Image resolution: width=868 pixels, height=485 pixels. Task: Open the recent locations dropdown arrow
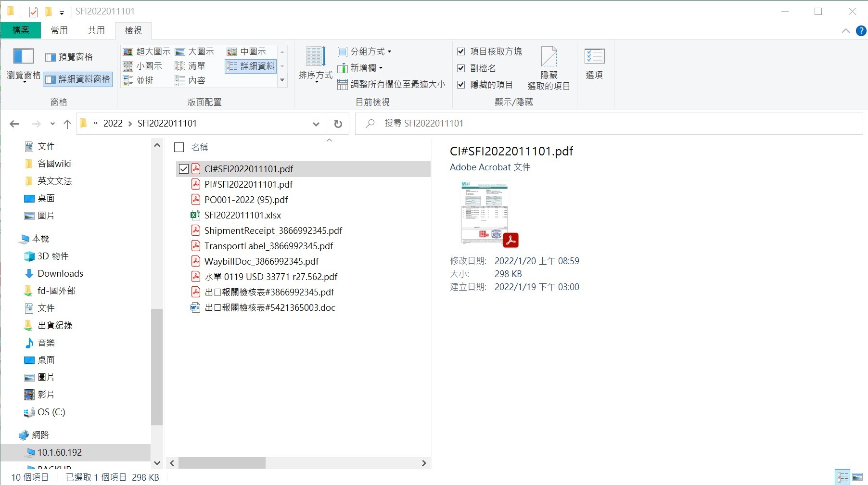[x=52, y=124]
